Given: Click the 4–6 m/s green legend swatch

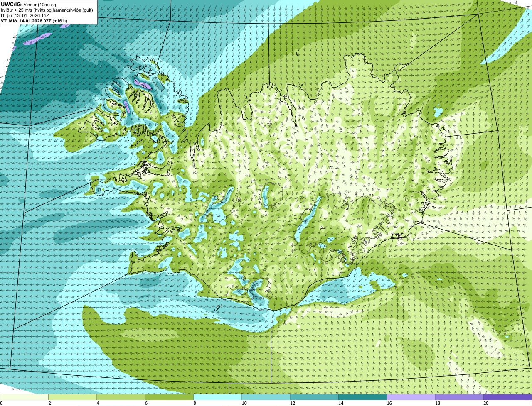Looking at the screenshot, I should (121, 397).
